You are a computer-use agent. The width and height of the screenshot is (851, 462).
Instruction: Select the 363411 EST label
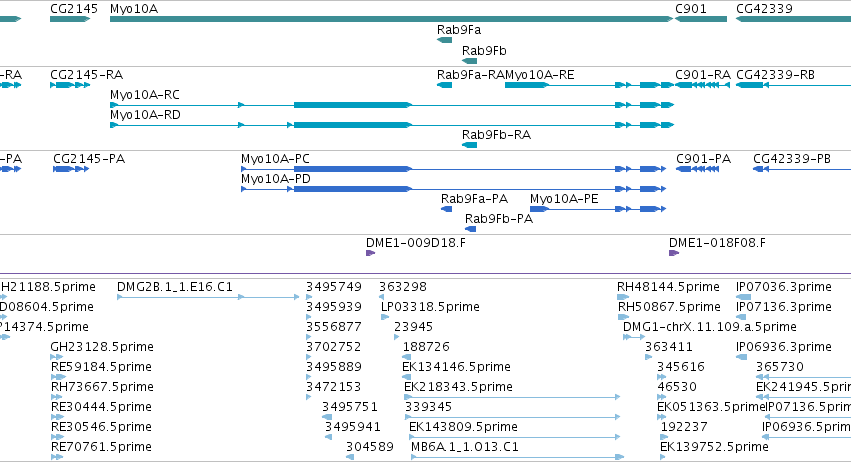[669, 347]
